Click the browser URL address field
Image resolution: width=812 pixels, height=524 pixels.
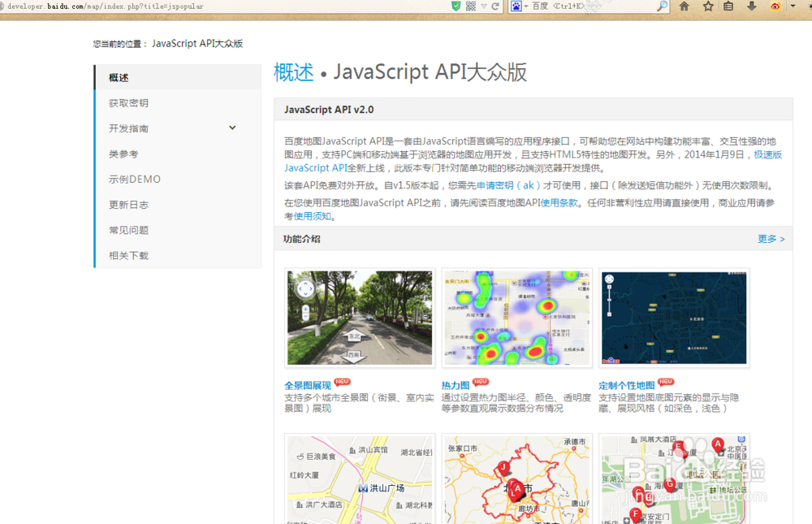click(222, 6)
